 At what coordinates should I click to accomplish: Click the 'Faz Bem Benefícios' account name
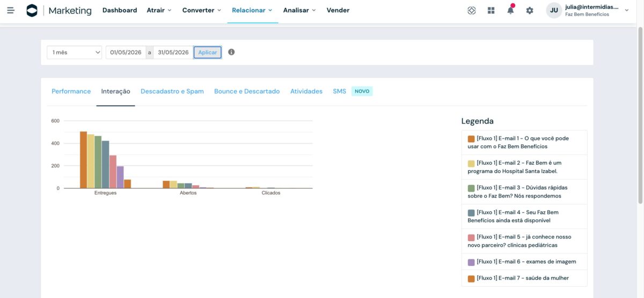pyautogui.click(x=587, y=14)
